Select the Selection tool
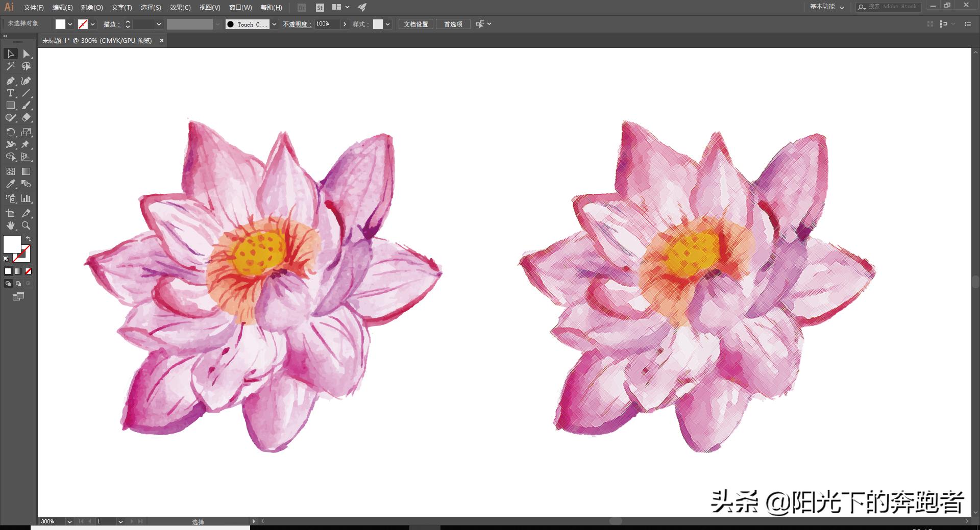Image resolution: width=980 pixels, height=530 pixels. pyautogui.click(x=11, y=54)
